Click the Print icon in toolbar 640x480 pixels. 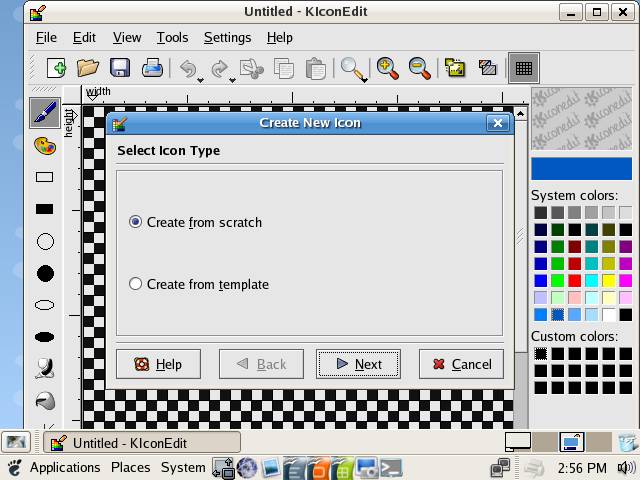coord(152,68)
